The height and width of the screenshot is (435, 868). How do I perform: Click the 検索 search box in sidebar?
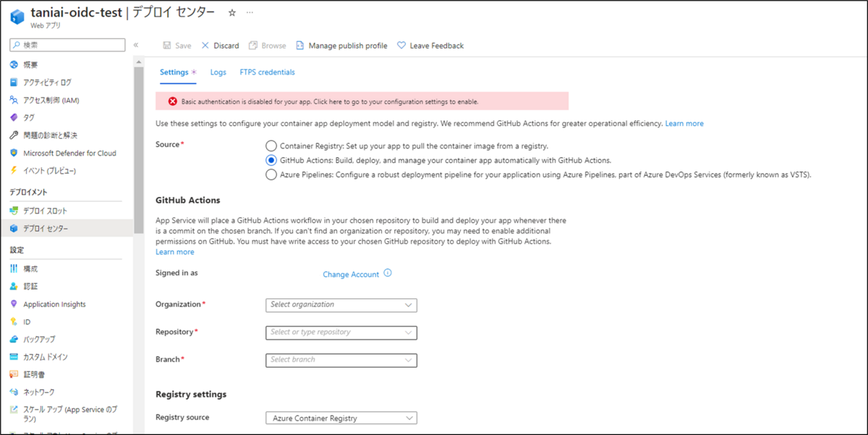pos(67,45)
